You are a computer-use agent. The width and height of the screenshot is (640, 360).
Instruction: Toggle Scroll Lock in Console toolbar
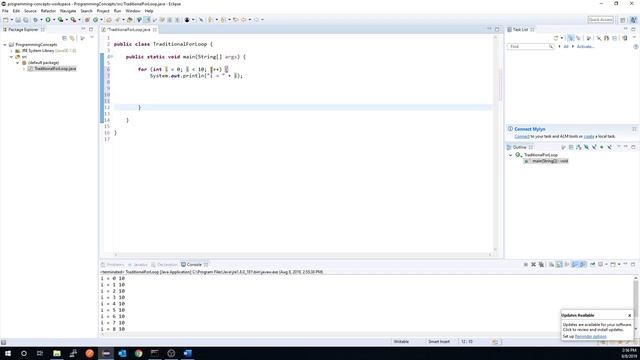click(x=559, y=264)
